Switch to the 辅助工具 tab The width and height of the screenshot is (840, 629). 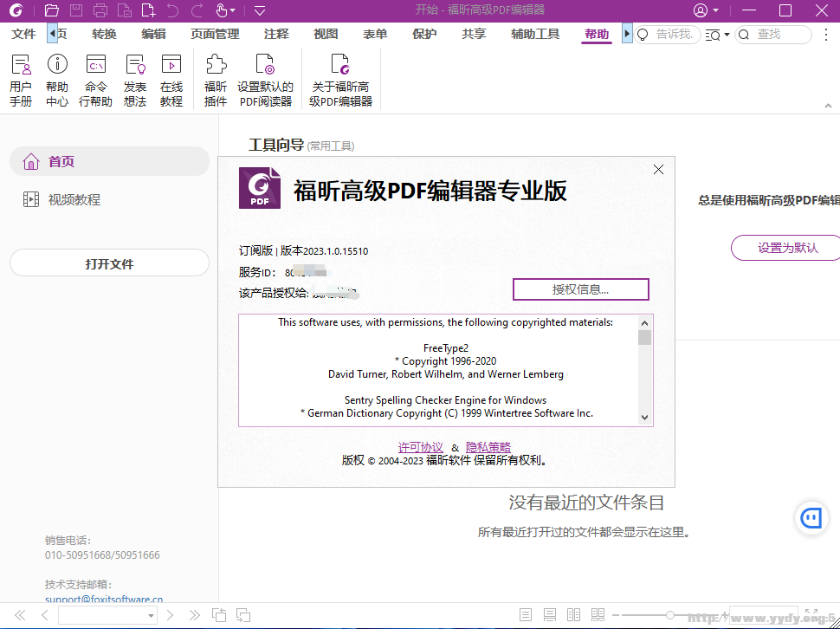(535, 35)
